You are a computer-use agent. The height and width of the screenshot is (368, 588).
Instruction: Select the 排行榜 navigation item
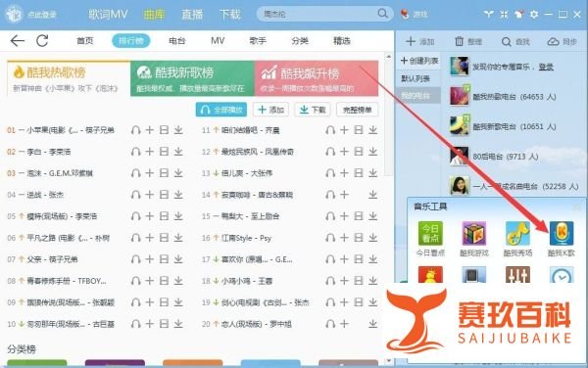pyautogui.click(x=131, y=41)
